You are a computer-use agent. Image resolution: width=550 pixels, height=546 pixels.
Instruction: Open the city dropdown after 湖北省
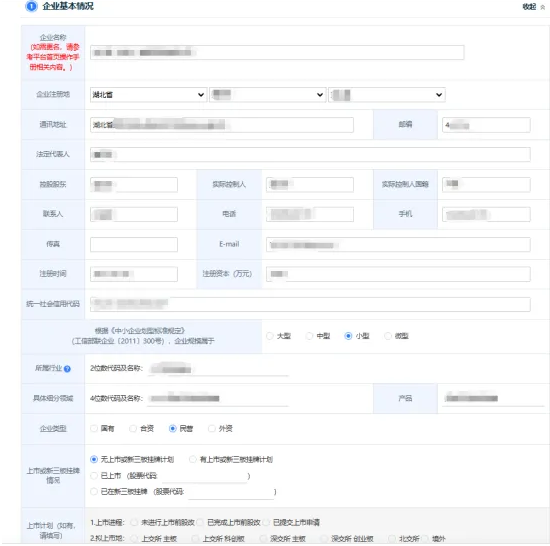[x=268, y=95]
